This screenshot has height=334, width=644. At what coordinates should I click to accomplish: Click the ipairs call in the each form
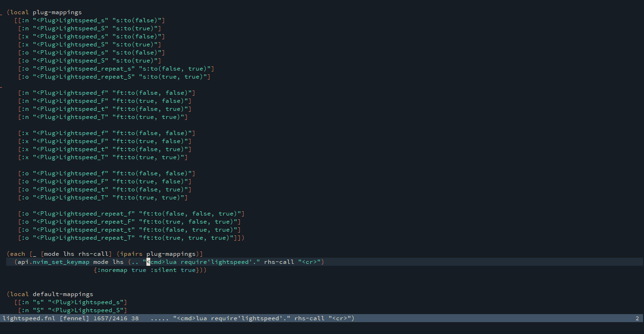pyautogui.click(x=131, y=253)
